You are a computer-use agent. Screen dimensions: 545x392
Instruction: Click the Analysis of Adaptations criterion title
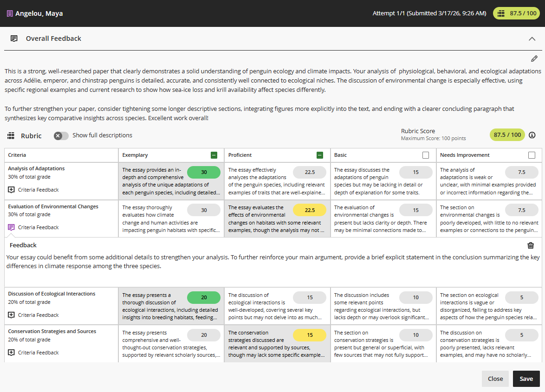tap(36, 168)
